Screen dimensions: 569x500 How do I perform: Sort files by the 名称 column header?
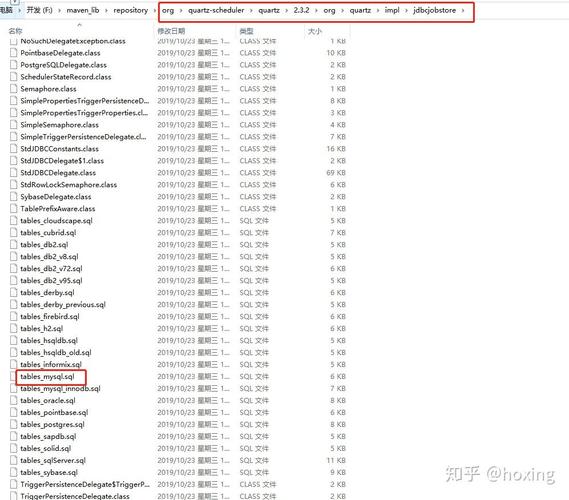[x=15, y=31]
